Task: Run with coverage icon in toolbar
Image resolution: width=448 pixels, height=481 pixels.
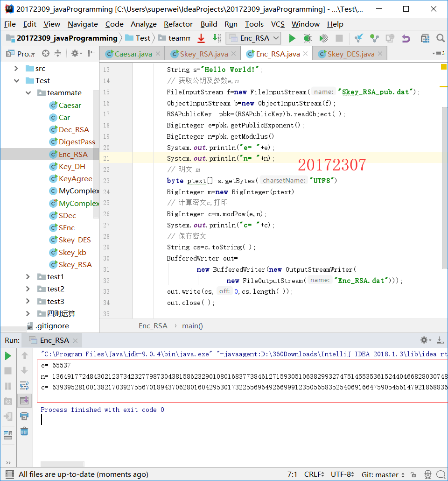Action: [x=323, y=38]
